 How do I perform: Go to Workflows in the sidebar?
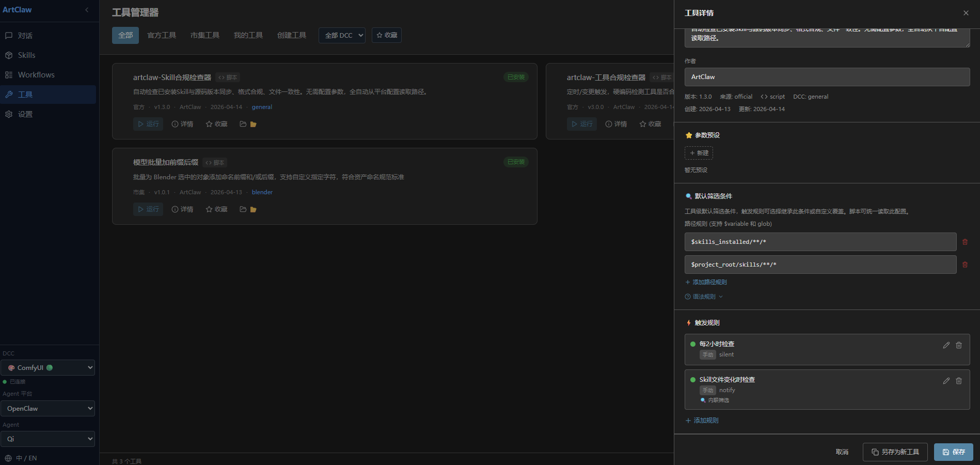point(48,75)
